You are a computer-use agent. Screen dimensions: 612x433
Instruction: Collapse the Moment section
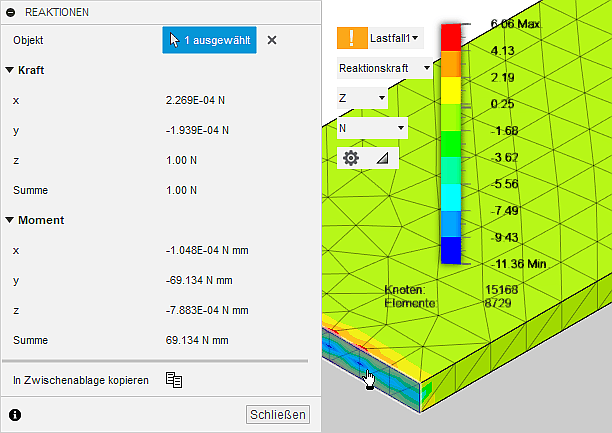(x=10, y=220)
